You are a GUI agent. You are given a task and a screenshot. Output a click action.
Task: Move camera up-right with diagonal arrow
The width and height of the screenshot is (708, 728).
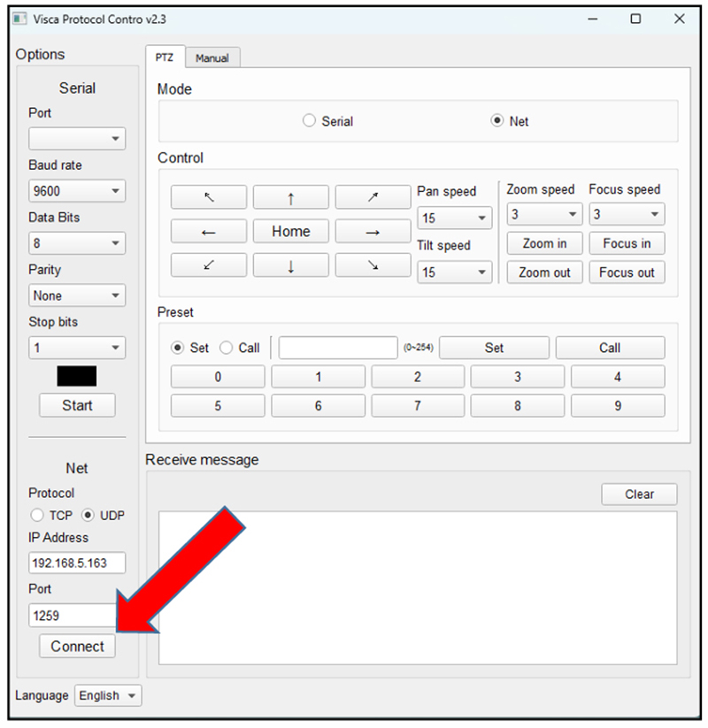373,197
